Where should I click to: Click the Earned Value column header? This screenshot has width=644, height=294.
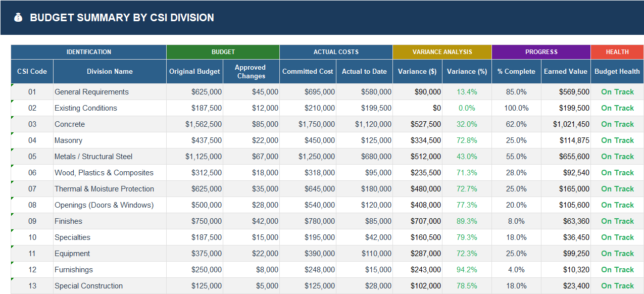click(566, 72)
